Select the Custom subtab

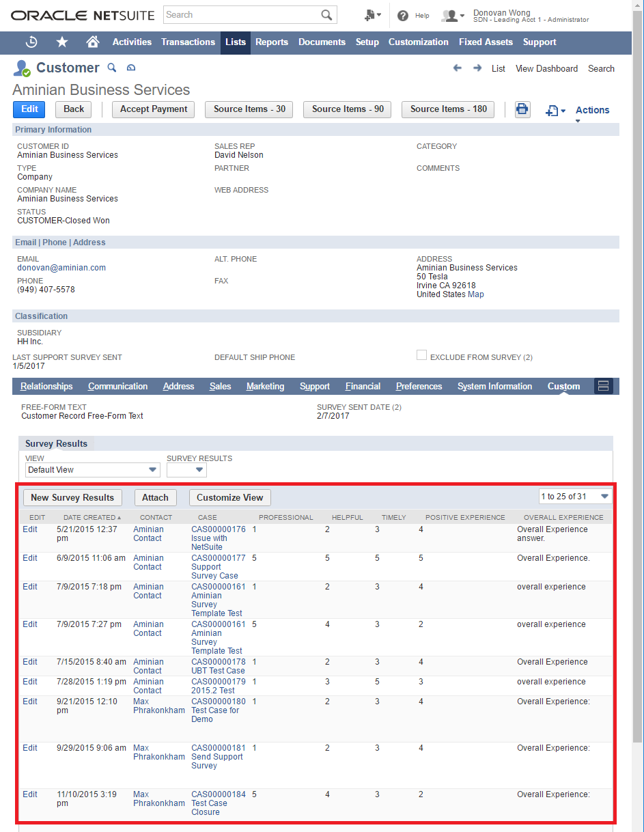click(563, 387)
